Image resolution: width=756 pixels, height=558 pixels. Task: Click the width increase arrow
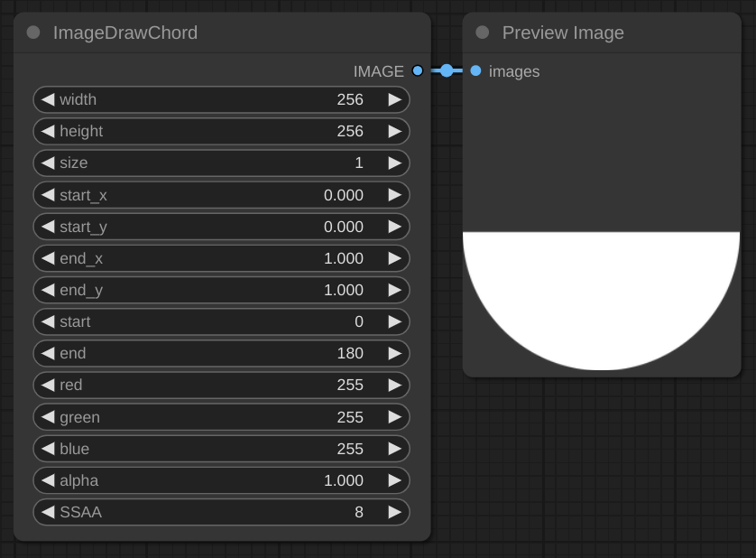(x=394, y=99)
